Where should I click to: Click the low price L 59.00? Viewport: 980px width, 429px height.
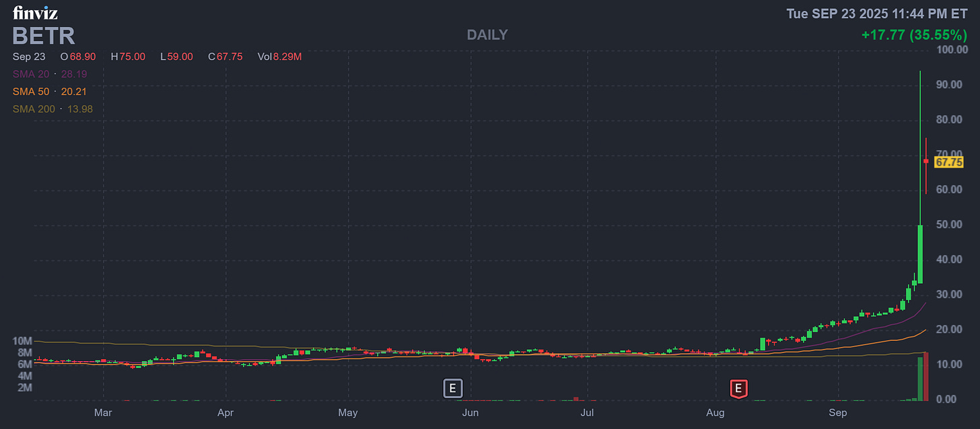176,56
